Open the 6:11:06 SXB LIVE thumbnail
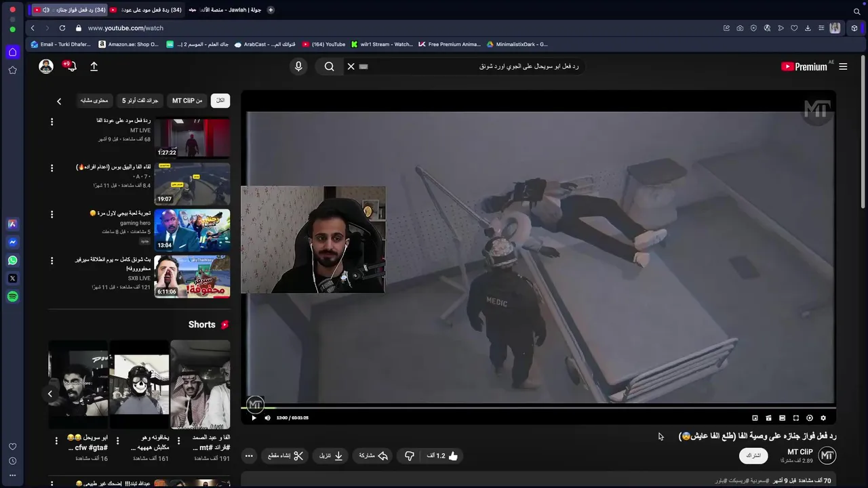Screen dimensions: 868x488 point(192,277)
